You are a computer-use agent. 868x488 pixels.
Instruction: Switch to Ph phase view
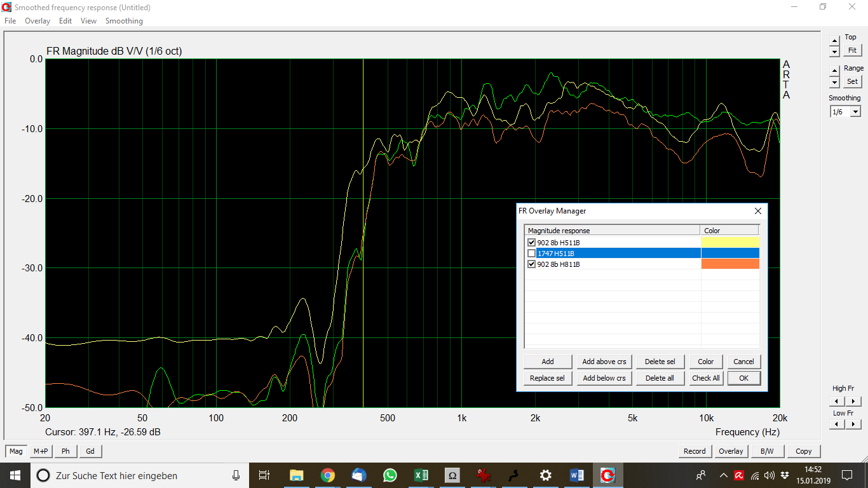(x=65, y=451)
